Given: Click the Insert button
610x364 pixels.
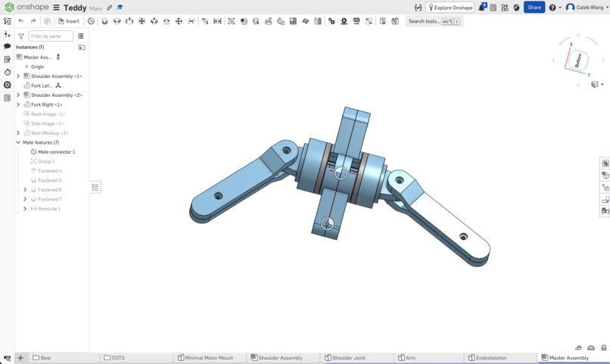Looking at the screenshot, I should click(68, 21).
